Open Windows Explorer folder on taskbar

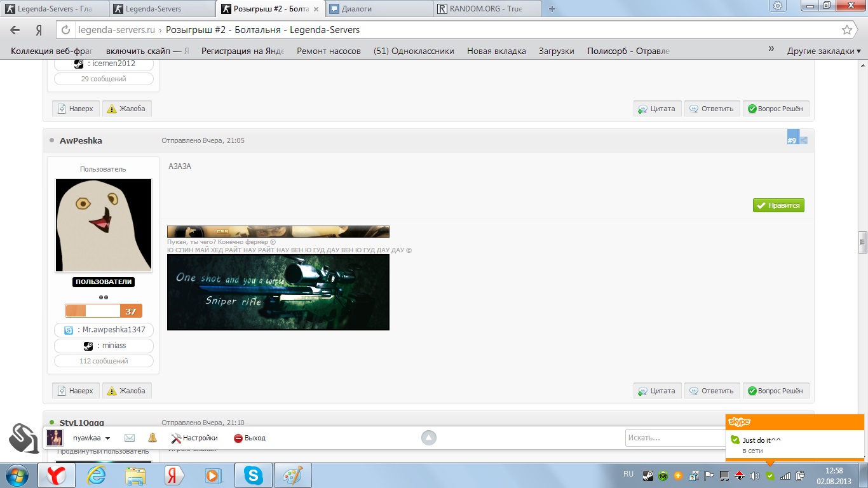[135, 475]
